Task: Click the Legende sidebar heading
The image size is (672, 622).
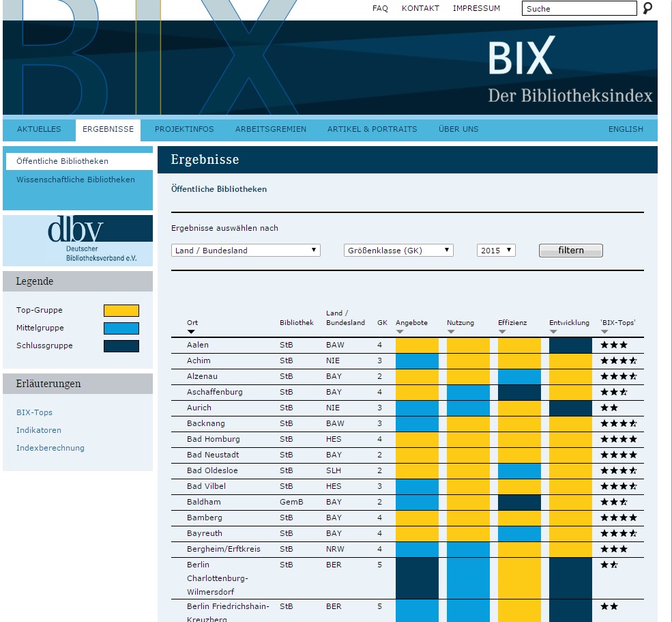Action: tap(35, 281)
